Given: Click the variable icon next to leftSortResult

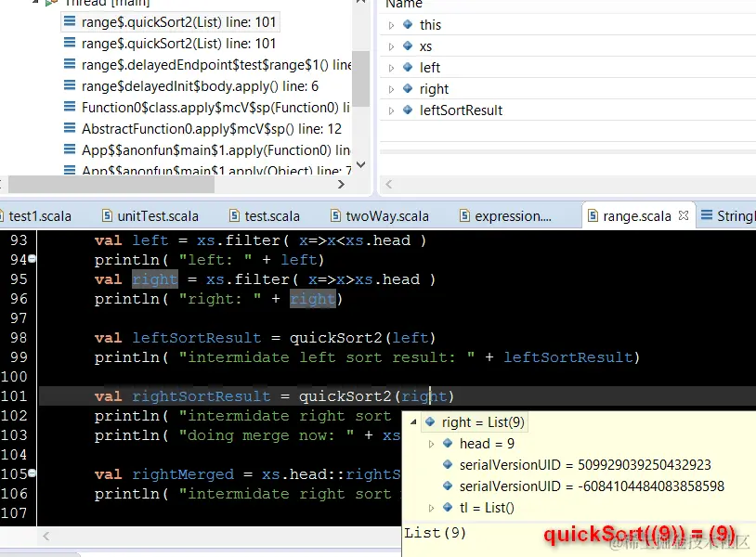Looking at the screenshot, I should (408, 110).
